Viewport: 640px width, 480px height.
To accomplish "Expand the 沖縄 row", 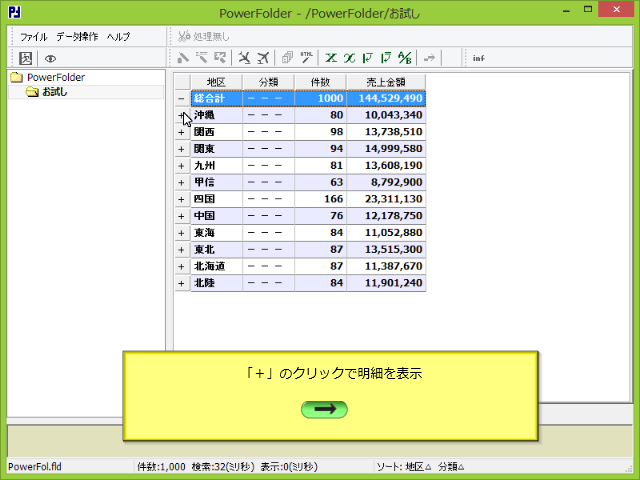I will click(182, 116).
